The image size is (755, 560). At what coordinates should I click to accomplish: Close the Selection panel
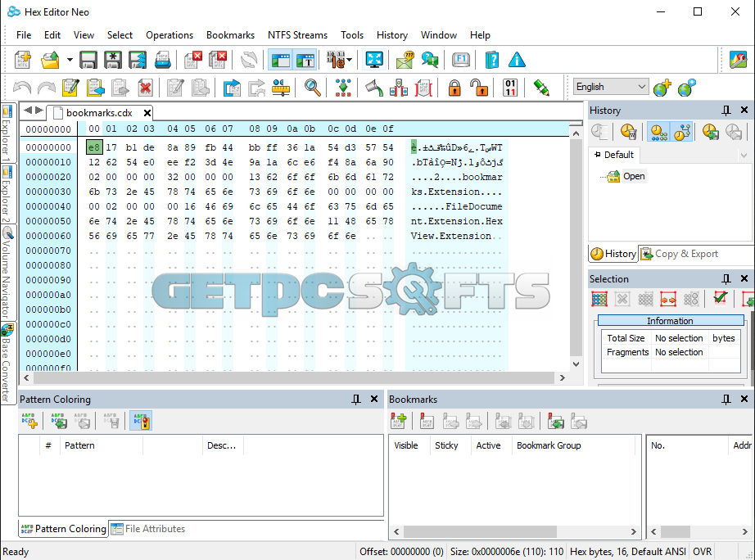pos(744,279)
